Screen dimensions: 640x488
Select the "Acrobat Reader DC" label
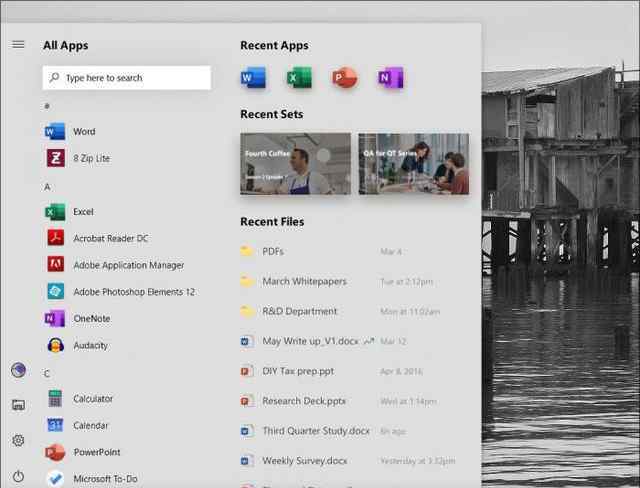point(111,238)
